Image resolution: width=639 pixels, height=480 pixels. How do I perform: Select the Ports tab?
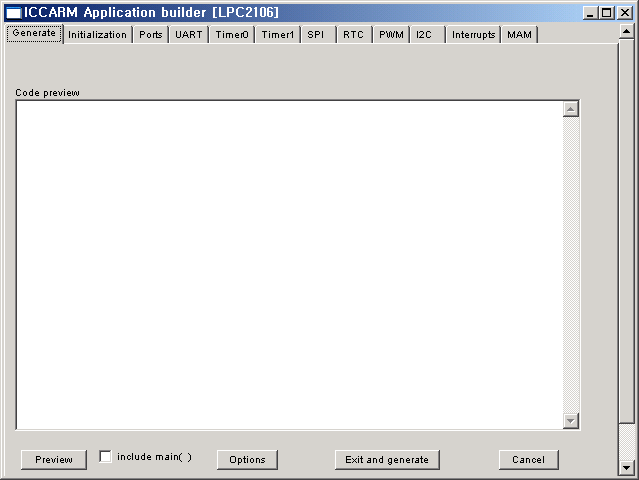pos(151,35)
